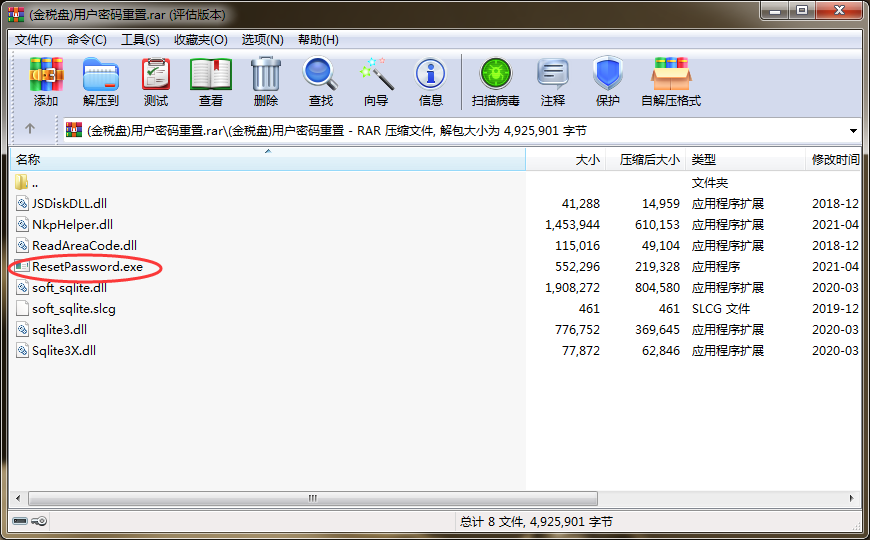Close the WinRAR window
Viewport: 870px width, 540px height.
pyautogui.click(x=839, y=11)
